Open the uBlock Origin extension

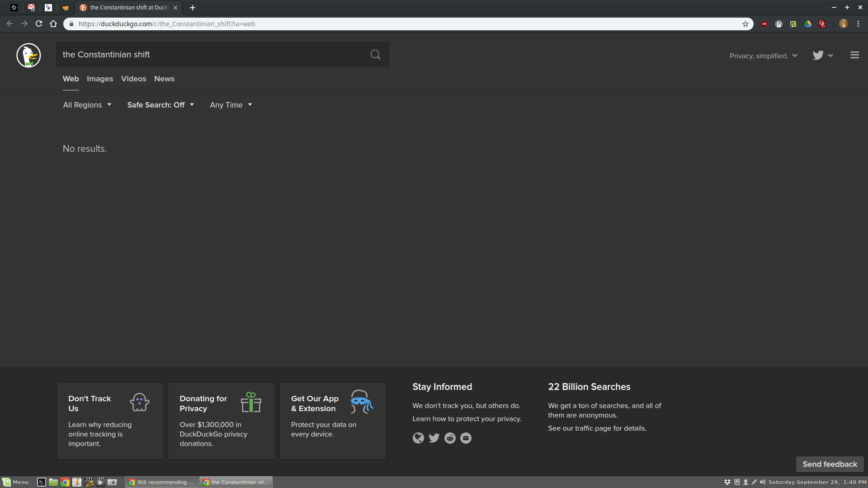coord(765,24)
